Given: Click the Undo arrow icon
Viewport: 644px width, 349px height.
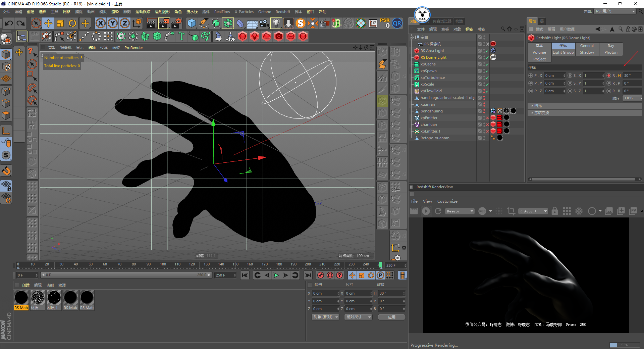Looking at the screenshot, I should coord(9,23).
